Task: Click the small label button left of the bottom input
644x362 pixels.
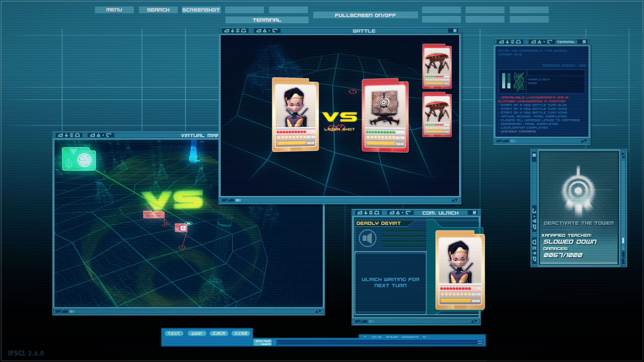Action: [x=263, y=342]
